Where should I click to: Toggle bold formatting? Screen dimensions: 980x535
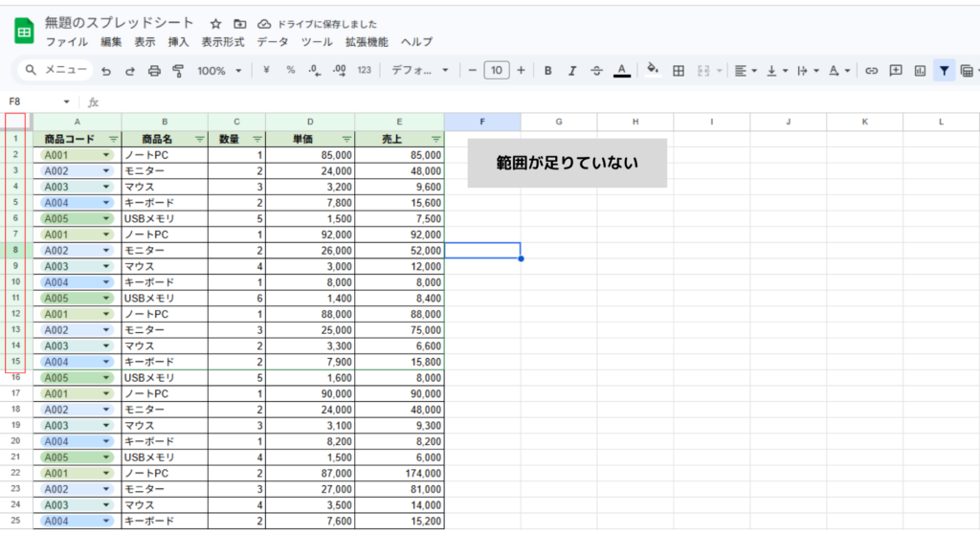(x=547, y=71)
